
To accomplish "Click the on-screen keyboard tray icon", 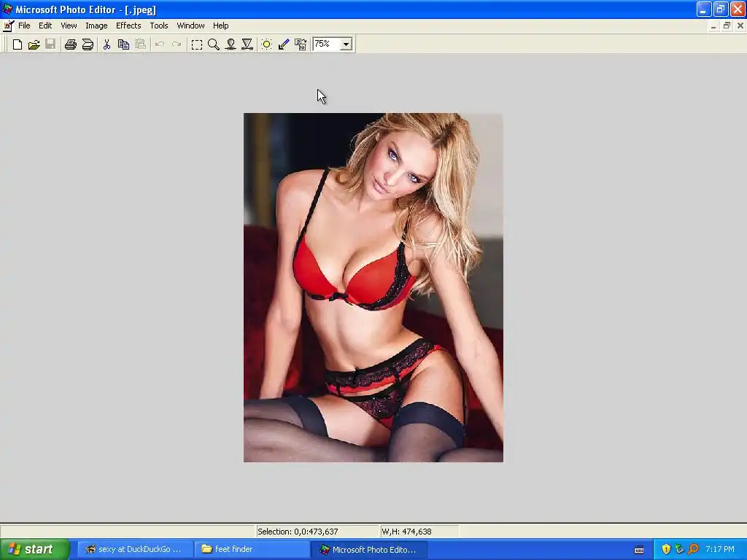I will pyautogui.click(x=639, y=550).
